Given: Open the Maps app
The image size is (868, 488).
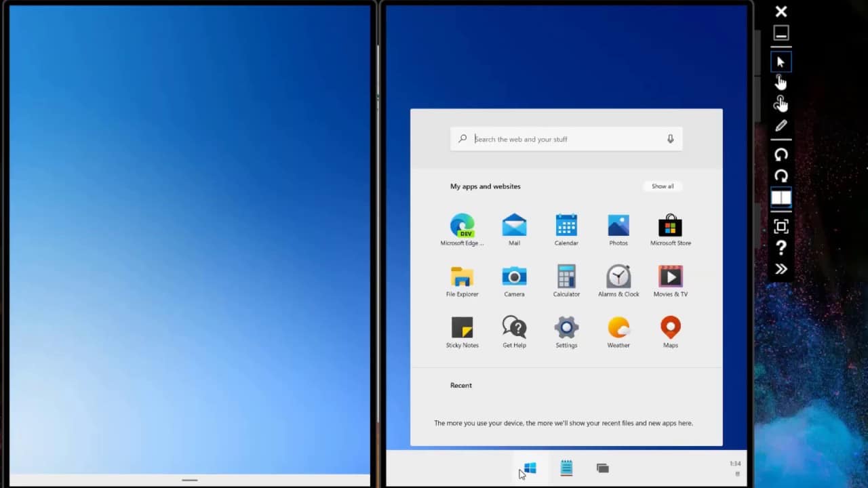Looking at the screenshot, I should click(671, 332).
